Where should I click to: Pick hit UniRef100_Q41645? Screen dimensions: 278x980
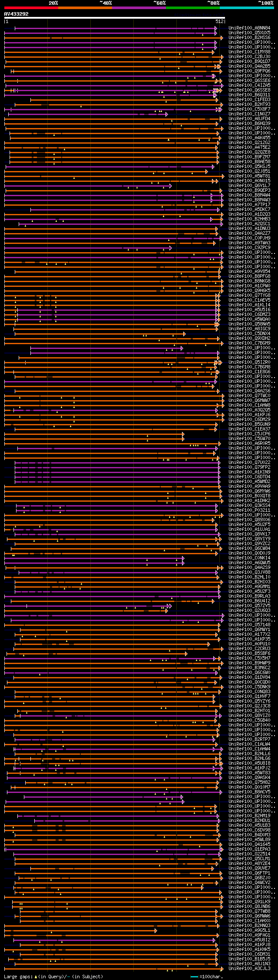point(249,844)
